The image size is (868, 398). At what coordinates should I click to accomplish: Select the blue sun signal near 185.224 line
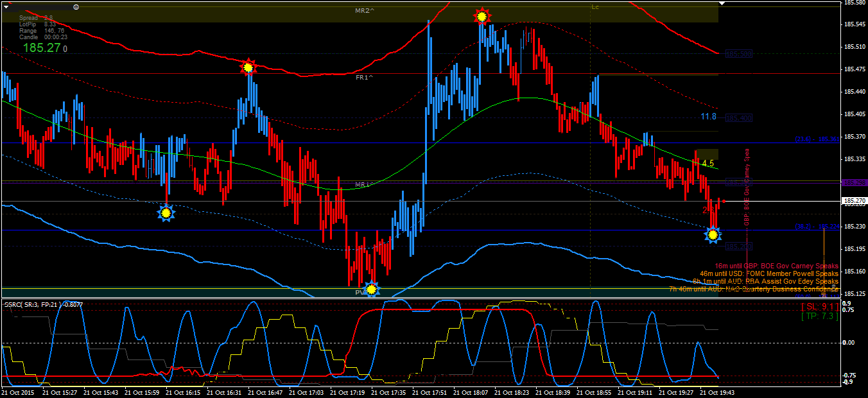(x=713, y=236)
